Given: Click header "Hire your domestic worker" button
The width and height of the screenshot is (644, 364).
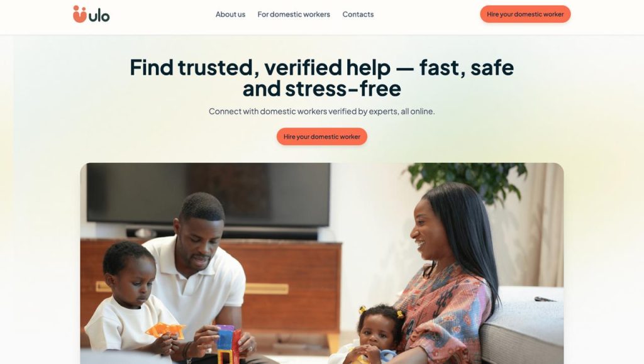Looking at the screenshot, I should pyautogui.click(x=525, y=14).
